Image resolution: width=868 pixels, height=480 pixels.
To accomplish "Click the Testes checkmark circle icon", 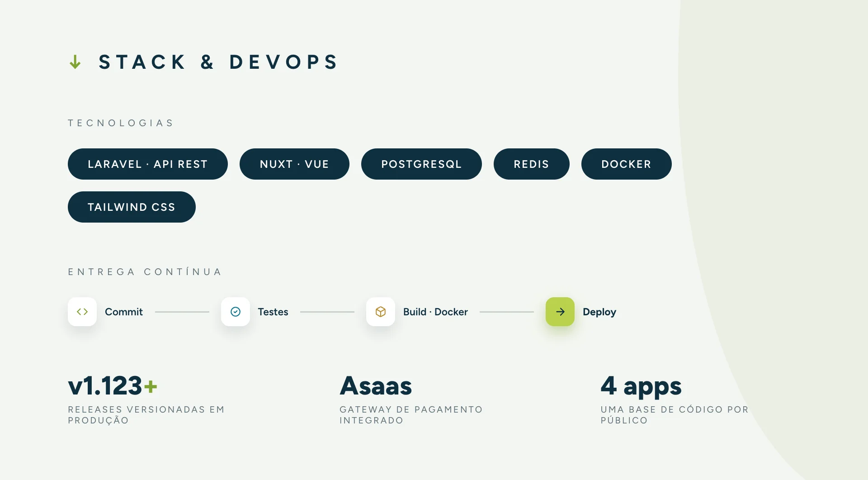I will [x=236, y=312].
